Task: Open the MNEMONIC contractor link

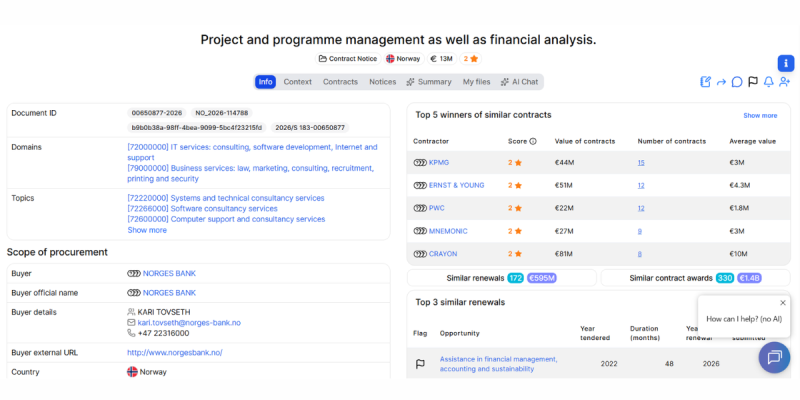Action: click(448, 231)
